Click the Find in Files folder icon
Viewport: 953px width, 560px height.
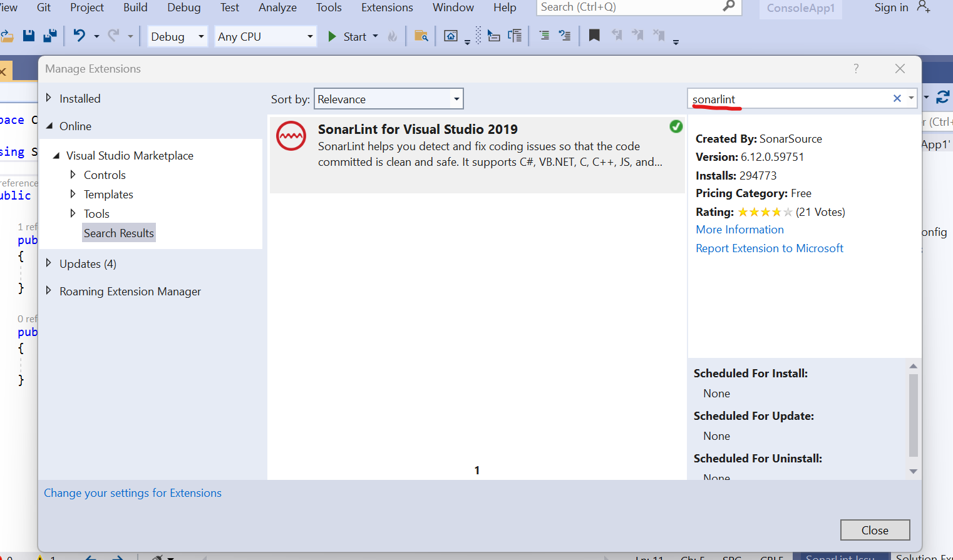coord(421,36)
